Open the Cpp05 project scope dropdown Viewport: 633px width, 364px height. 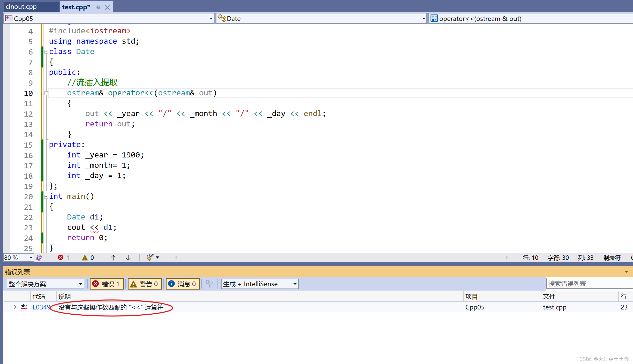point(211,19)
